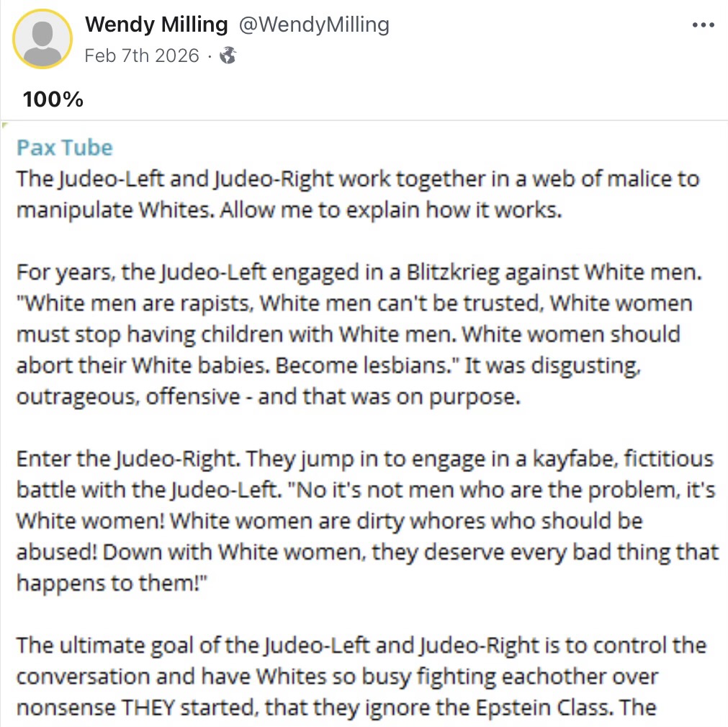Click the paragraph starting "Enter the"
This screenshot has width=728, height=727.
click(367, 520)
